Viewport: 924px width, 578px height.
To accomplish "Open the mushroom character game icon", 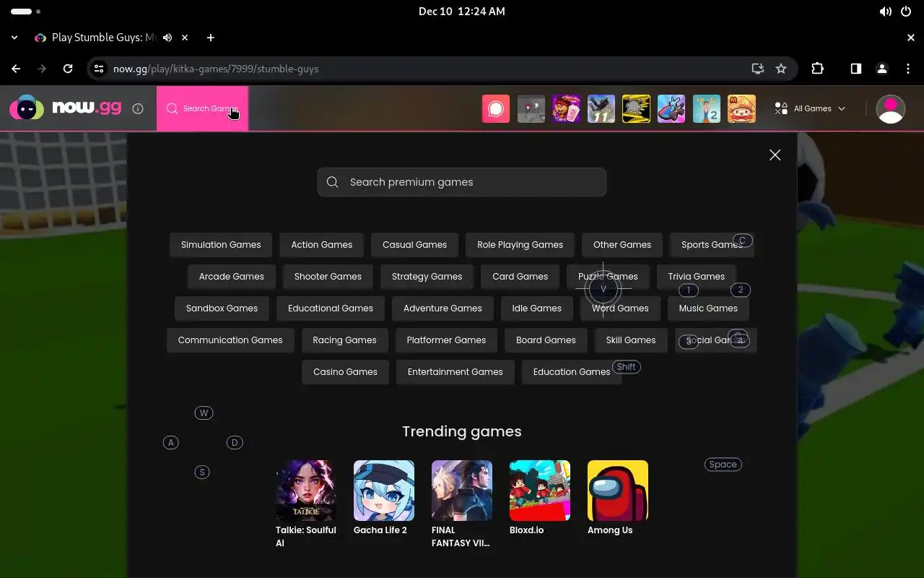I will click(x=741, y=108).
